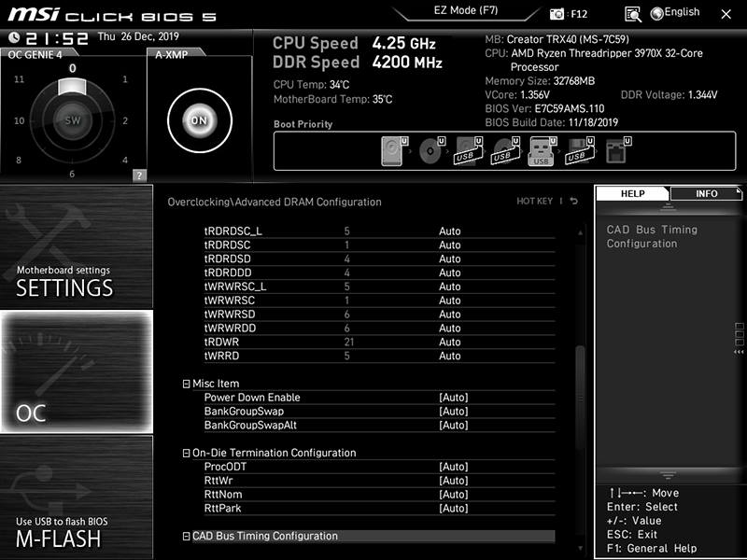Switch to the INFO tab
The height and width of the screenshot is (560, 747).
[x=706, y=193]
